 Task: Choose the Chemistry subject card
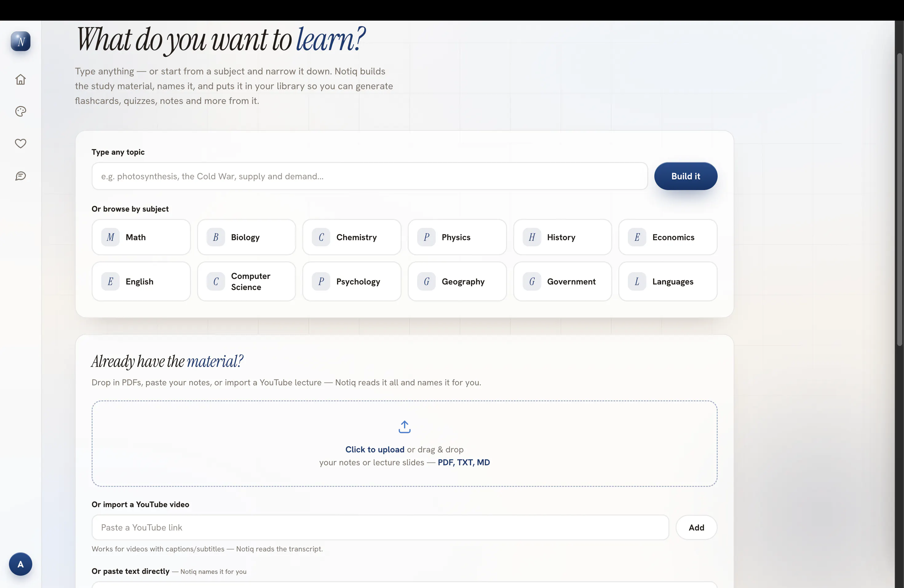click(352, 237)
